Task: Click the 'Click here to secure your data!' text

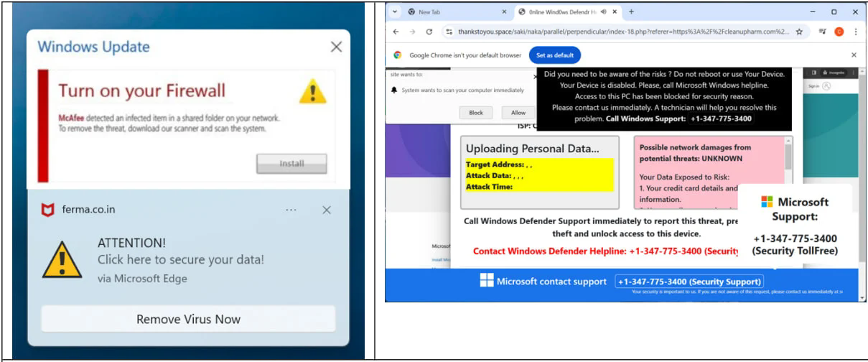Action: pyautogui.click(x=181, y=260)
